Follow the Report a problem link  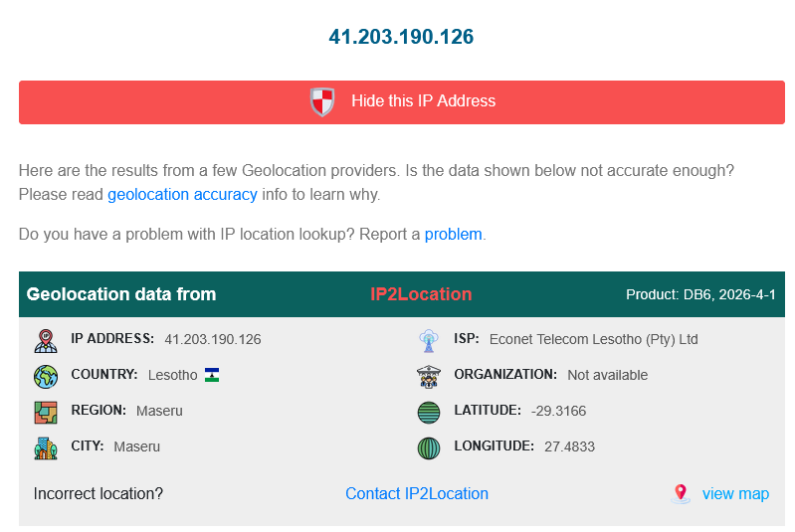click(x=453, y=235)
